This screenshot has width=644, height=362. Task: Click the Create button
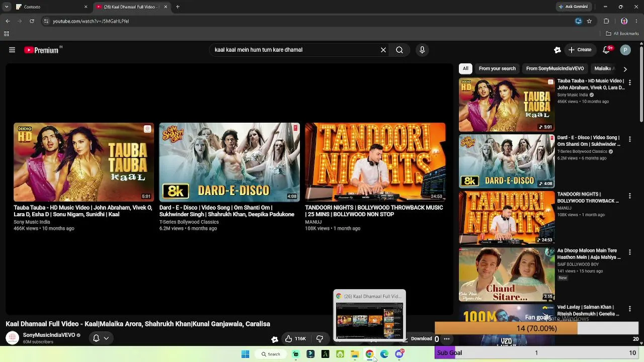(x=580, y=50)
